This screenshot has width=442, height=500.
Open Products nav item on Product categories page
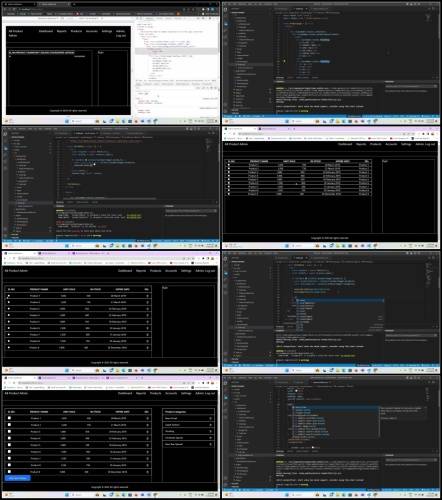[x=155, y=393]
